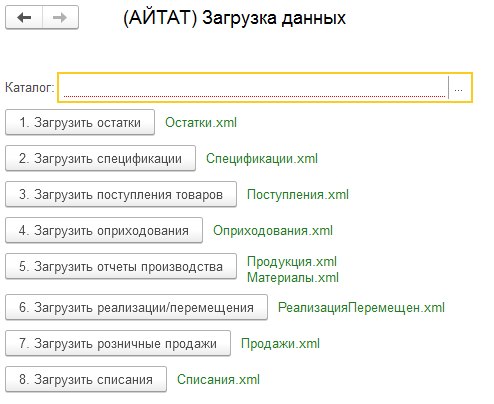Click the Поступления.xml label
Viewport: 494px width, 404px height.
tap(298, 194)
